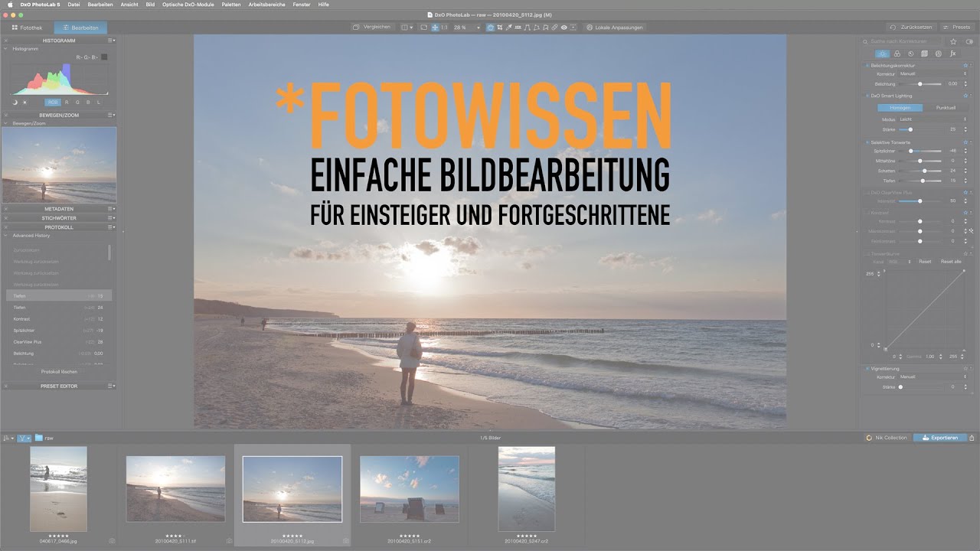Screen dimensions: 980x551
Task: Show the Geometry corrections palette icon
Action: (x=924, y=54)
